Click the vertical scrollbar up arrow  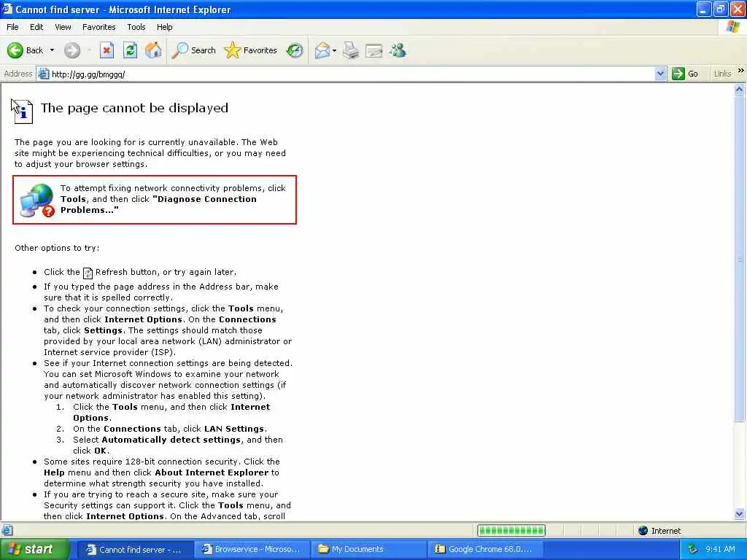(x=740, y=89)
